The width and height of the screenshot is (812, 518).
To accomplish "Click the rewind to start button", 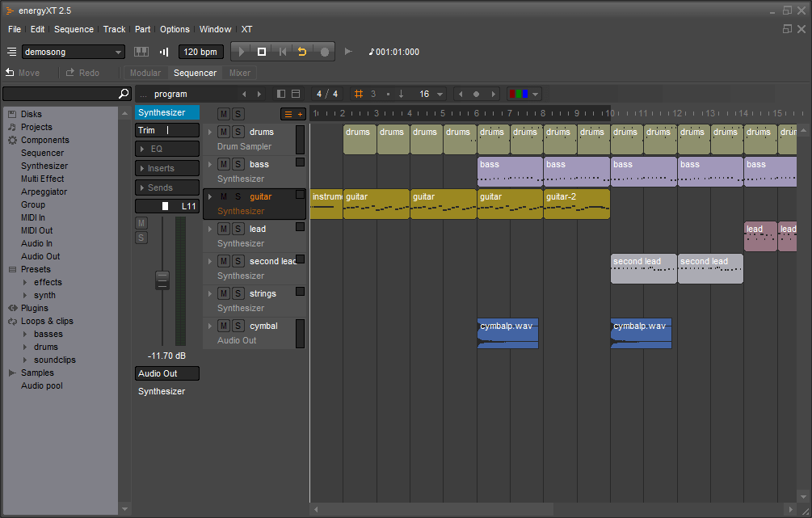I will point(282,52).
